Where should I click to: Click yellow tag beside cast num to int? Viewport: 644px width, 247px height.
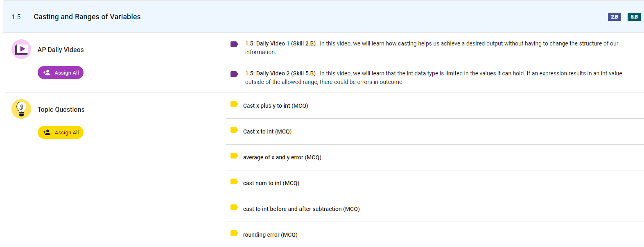(234, 182)
